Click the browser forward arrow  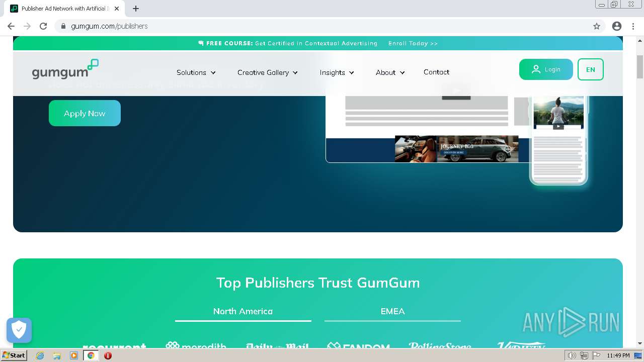click(27, 26)
